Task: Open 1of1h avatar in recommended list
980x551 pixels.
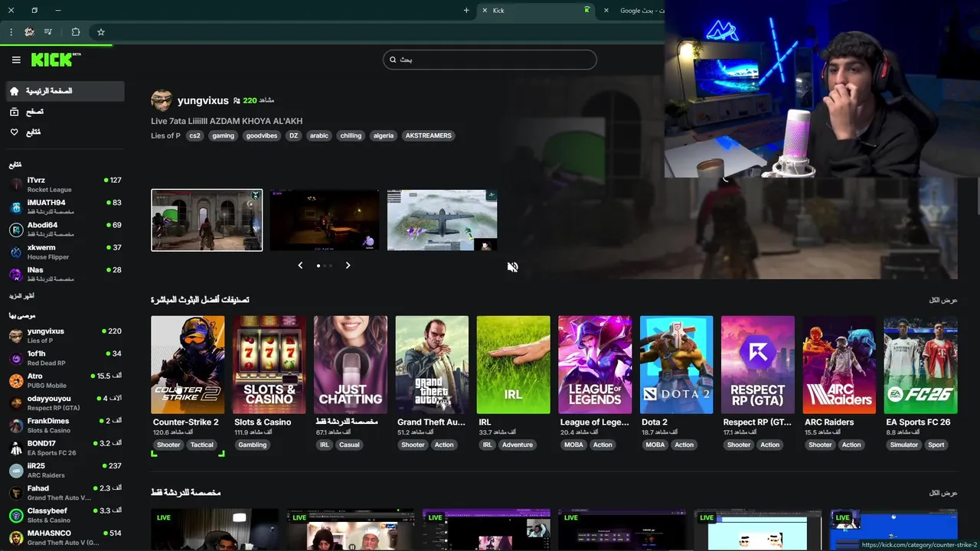Action: [x=16, y=358]
